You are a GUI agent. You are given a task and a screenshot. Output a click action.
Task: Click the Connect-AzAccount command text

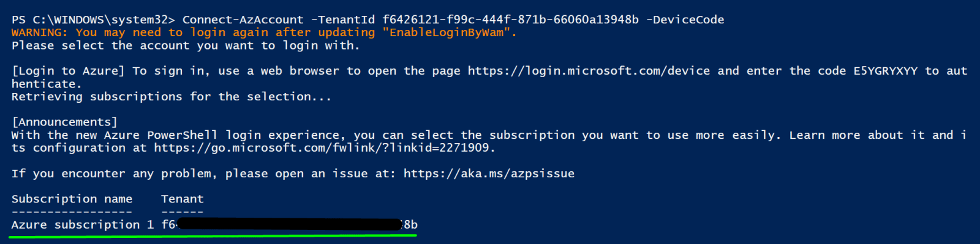pyautogui.click(x=243, y=20)
